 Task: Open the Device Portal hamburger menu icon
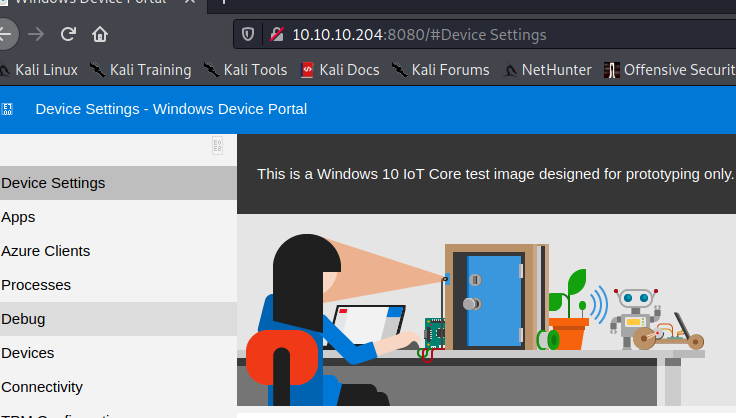click(7, 109)
